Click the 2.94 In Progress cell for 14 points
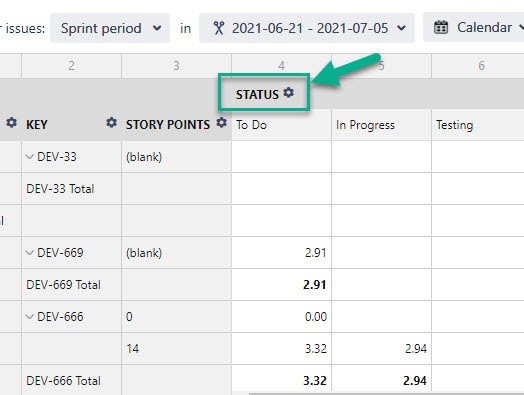This screenshot has width=524, height=395. pos(381,349)
